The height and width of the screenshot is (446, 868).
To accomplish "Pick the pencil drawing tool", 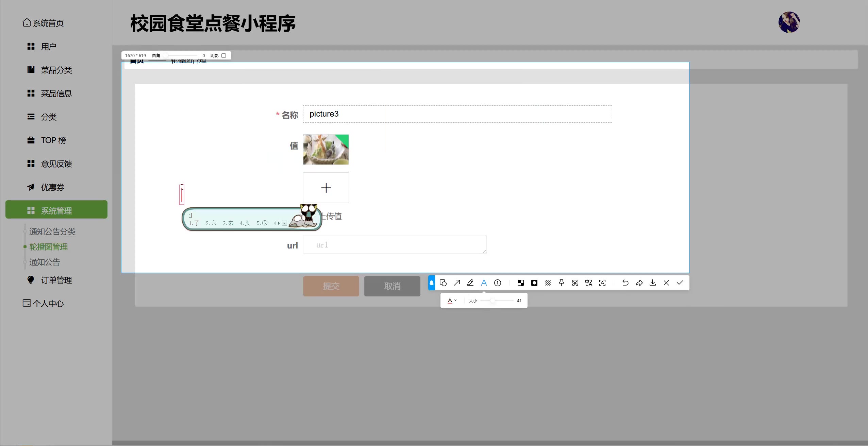I will point(470,283).
